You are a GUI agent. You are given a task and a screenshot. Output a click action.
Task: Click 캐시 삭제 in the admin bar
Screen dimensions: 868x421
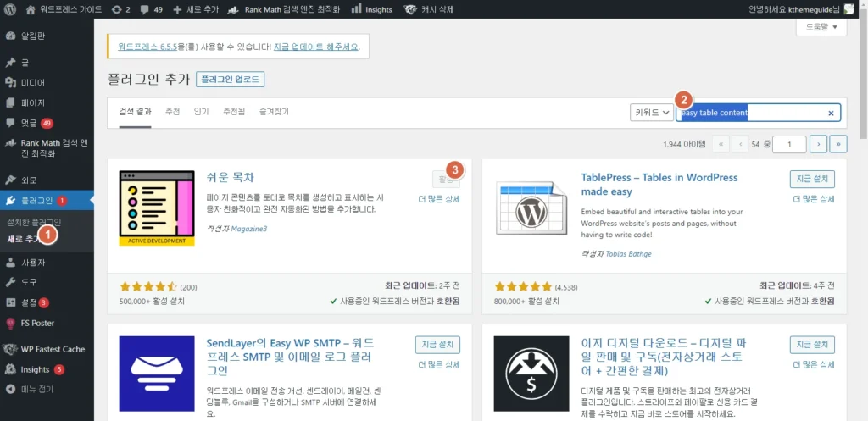(430, 9)
